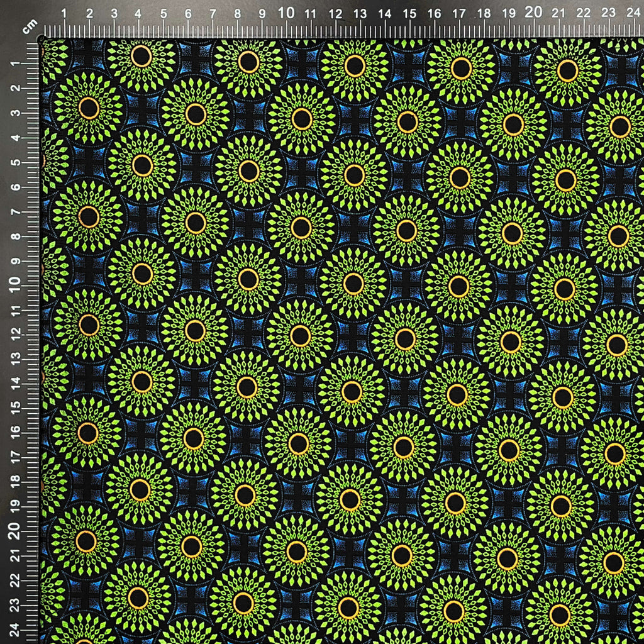Pick the 15 mark on top ruler
This screenshot has height=644, width=644.
[x=409, y=14]
